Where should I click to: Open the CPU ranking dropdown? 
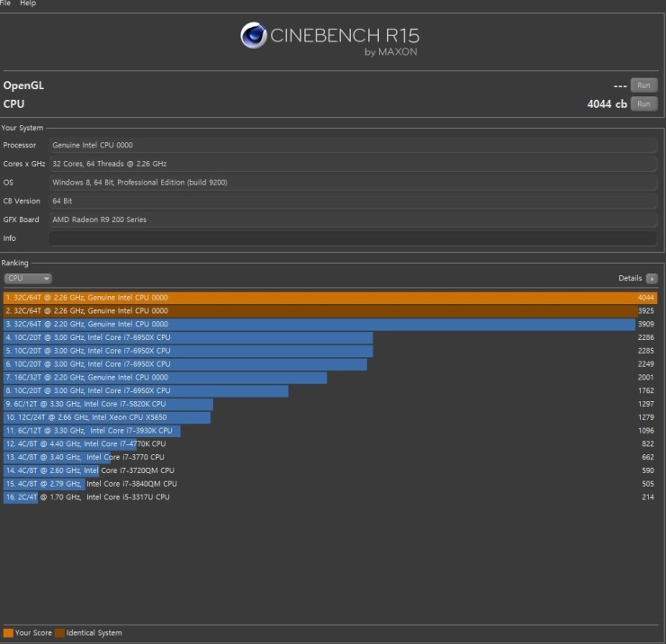click(28, 278)
